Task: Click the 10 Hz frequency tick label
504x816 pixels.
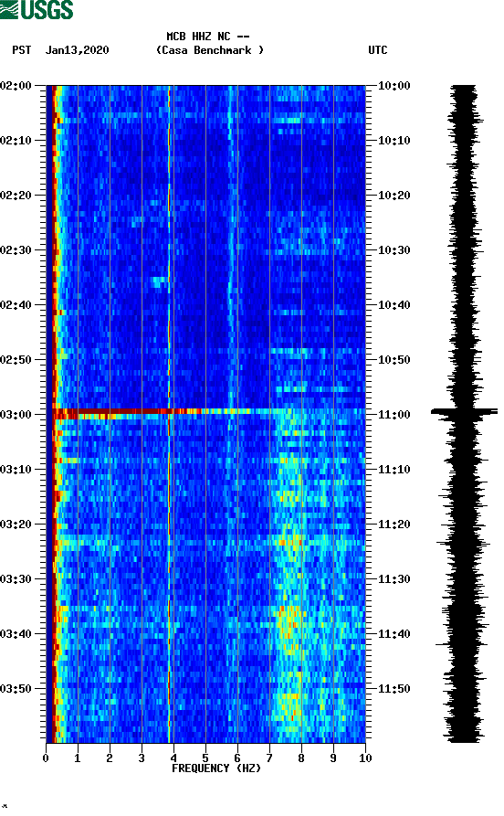Action: click(x=365, y=758)
